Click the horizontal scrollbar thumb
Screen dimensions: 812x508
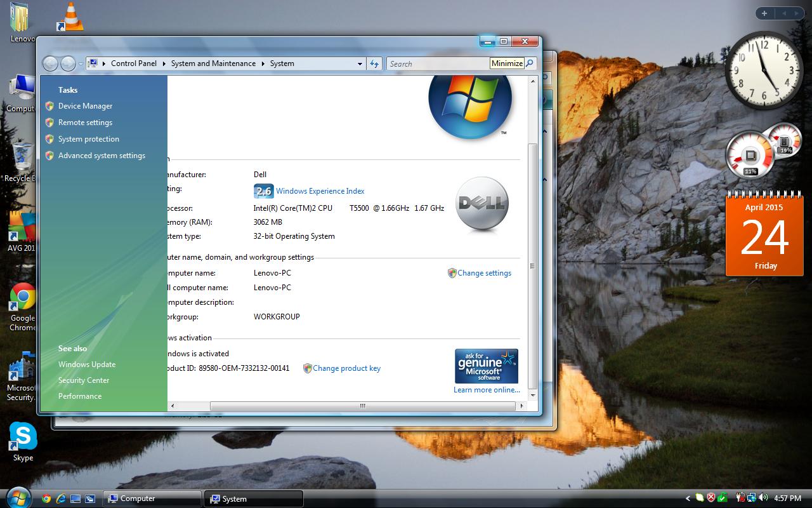point(362,406)
